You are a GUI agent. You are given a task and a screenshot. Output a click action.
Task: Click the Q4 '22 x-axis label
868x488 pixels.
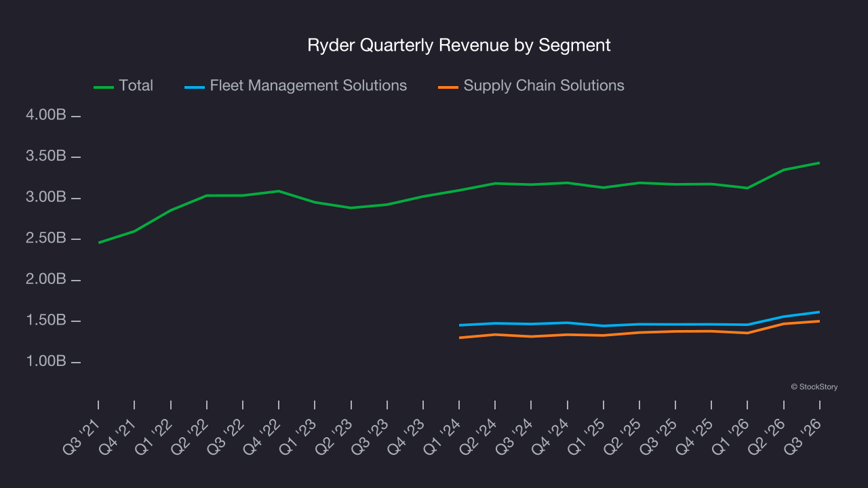point(262,437)
